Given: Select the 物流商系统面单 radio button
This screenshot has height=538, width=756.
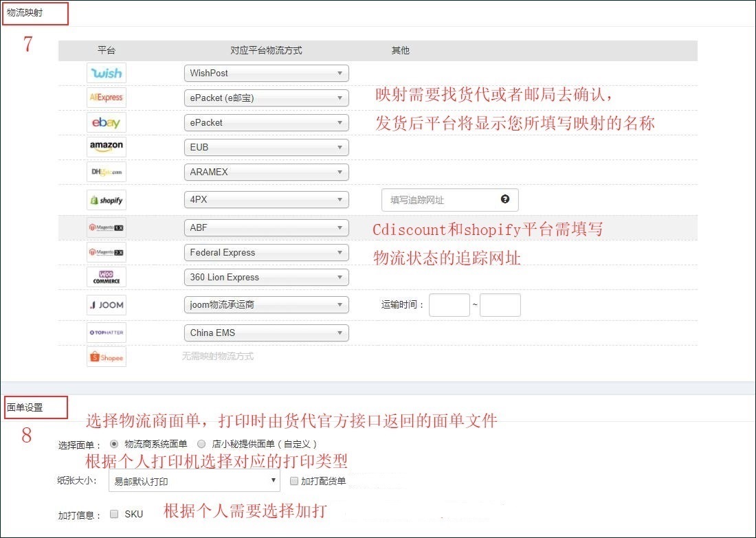Looking at the screenshot, I should pyautogui.click(x=114, y=444).
